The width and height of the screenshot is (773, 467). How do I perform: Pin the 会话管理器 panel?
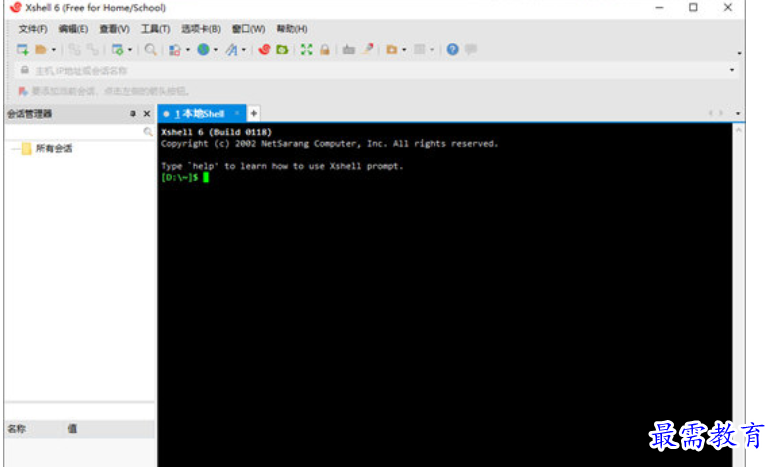133,114
